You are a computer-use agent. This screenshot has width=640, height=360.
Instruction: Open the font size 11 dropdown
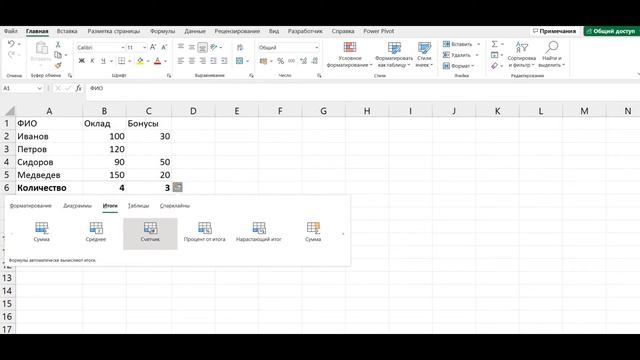[x=144, y=48]
